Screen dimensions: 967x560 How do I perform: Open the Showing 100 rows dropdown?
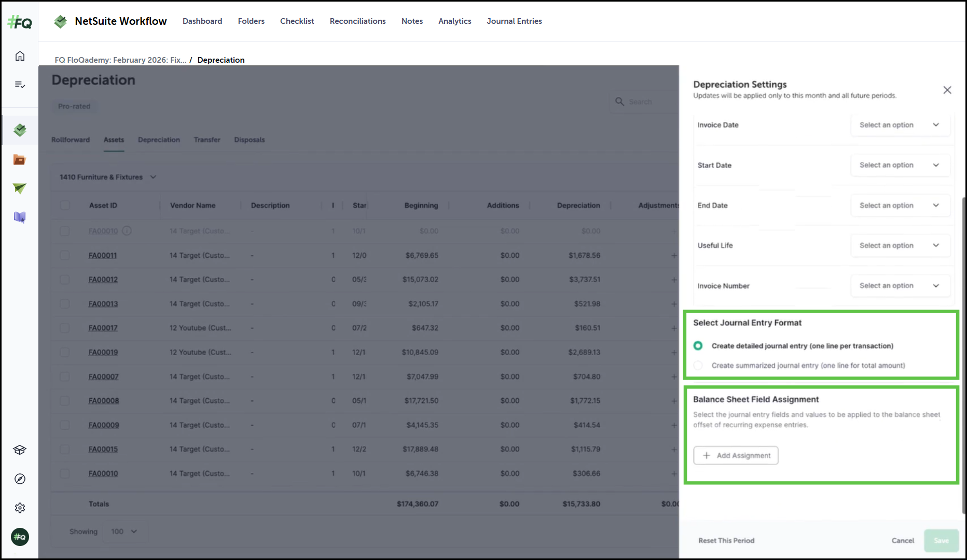(x=125, y=531)
